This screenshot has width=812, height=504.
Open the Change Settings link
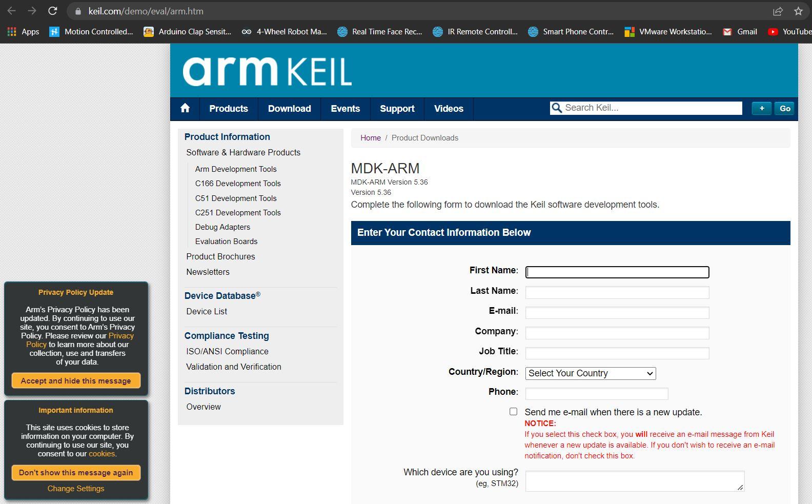pos(76,489)
